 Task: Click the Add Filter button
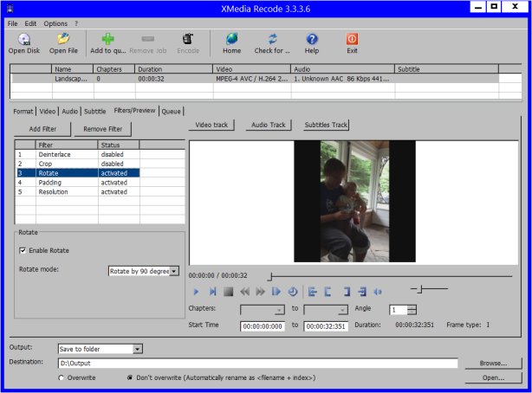tap(42, 129)
